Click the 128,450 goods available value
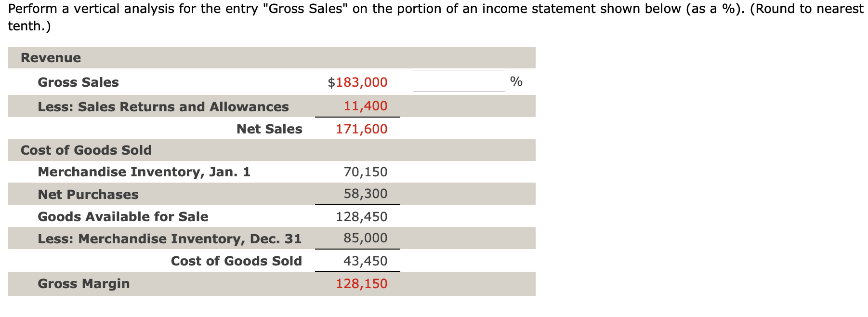The height and width of the screenshot is (317, 868). [361, 216]
